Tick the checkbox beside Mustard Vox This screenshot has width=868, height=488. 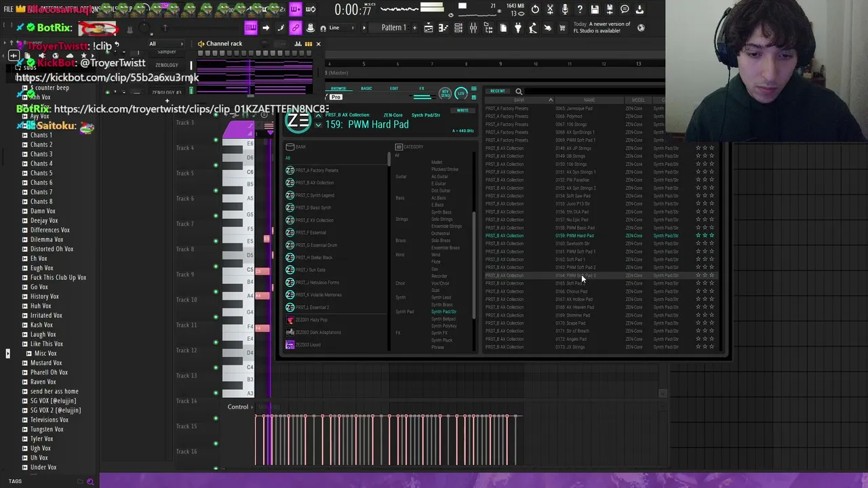click(25, 363)
